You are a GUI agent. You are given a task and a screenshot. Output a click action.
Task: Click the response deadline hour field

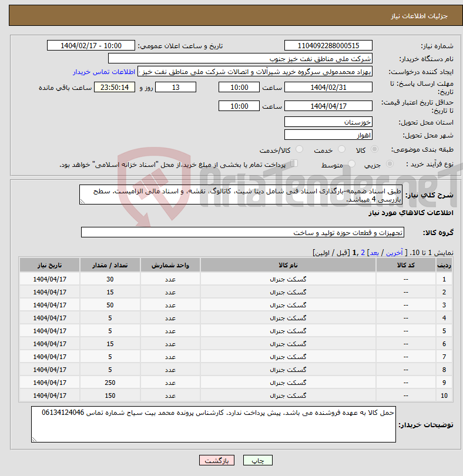(239, 87)
